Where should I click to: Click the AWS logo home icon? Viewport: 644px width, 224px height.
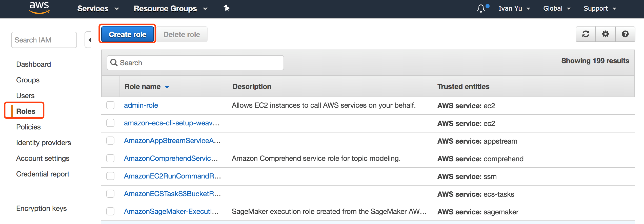coord(39,8)
